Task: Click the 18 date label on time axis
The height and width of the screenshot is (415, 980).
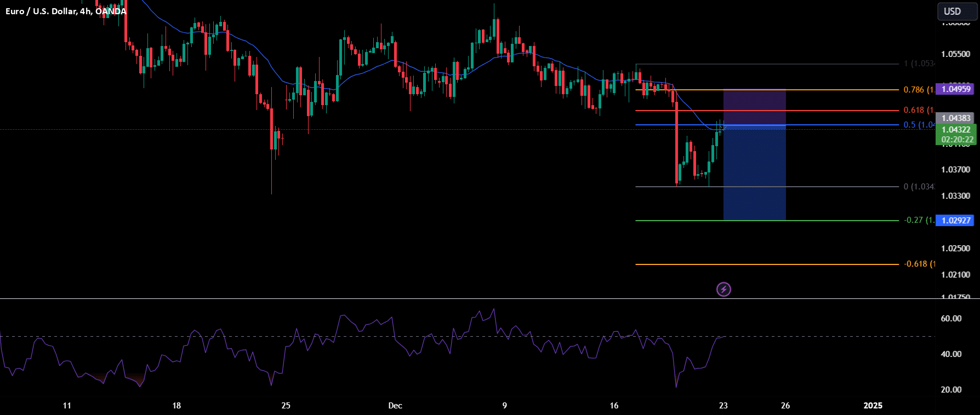Action: click(176, 406)
